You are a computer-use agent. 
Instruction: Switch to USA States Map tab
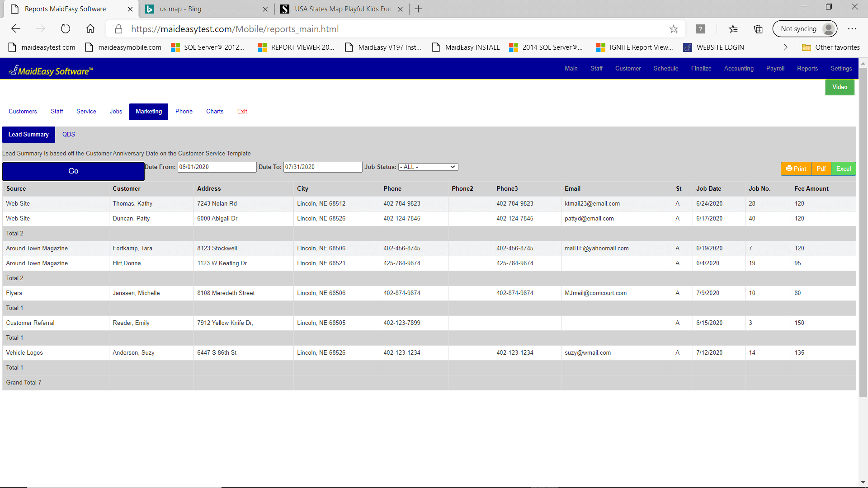(x=341, y=9)
